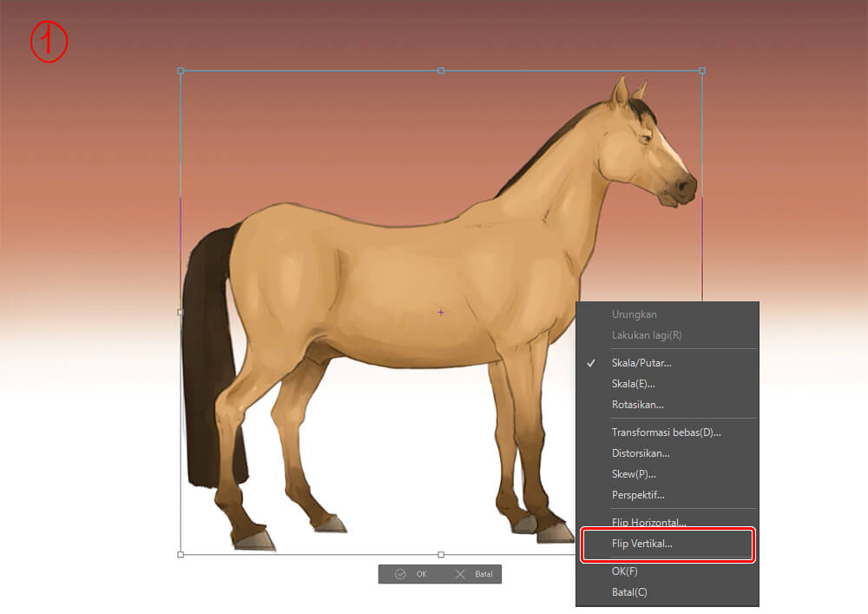The image size is (868, 614).
Task: Click the bottom-left transform handle
Action: [x=181, y=553]
